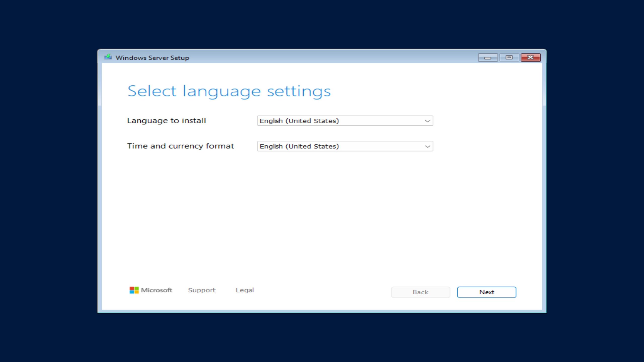Viewport: 644px width, 362px height.
Task: Open the Language to install dropdown
Action: [x=345, y=121]
